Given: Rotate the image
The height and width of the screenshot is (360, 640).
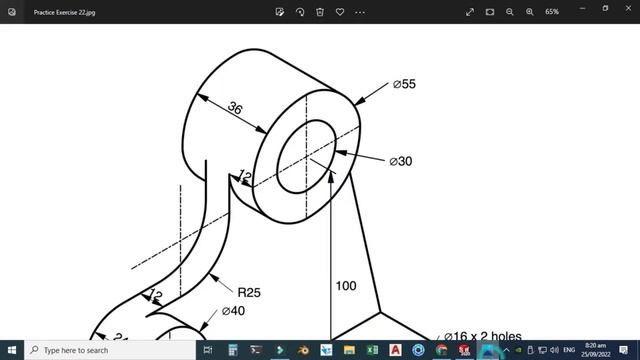Looking at the screenshot, I should [x=300, y=12].
